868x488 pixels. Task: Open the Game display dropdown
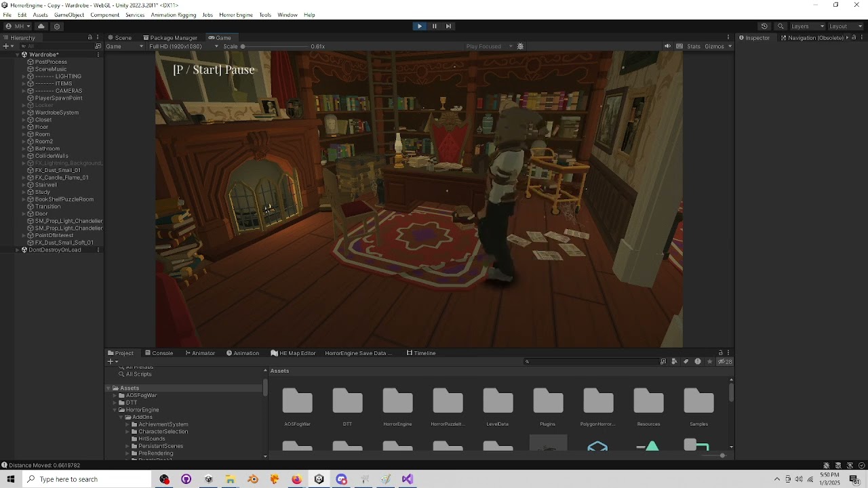(125, 46)
